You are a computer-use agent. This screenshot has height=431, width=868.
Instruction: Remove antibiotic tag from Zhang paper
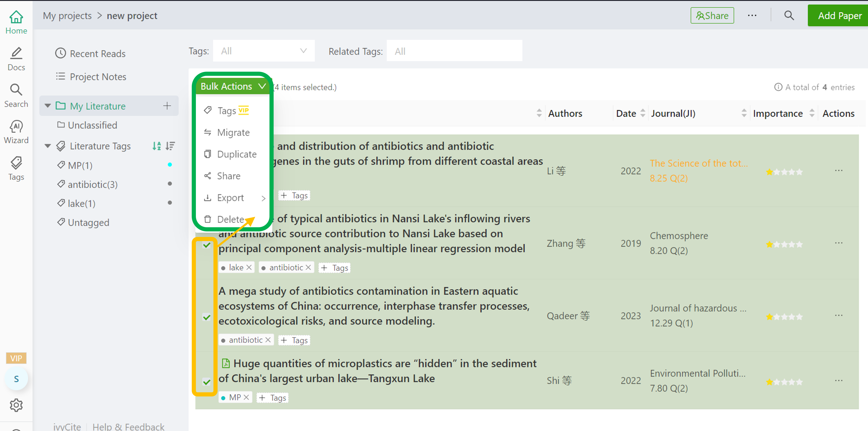tap(308, 268)
